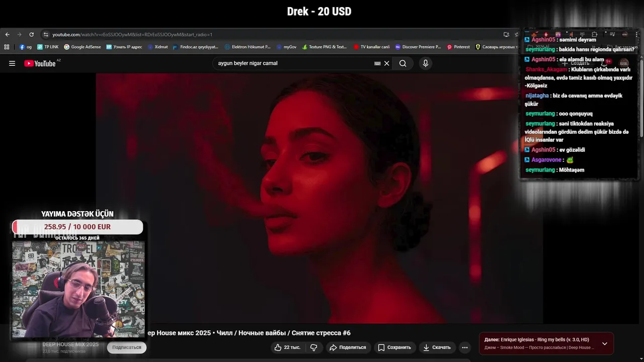Open the site info icon in address bar
Screen dimensions: 644x362
pos(46,35)
